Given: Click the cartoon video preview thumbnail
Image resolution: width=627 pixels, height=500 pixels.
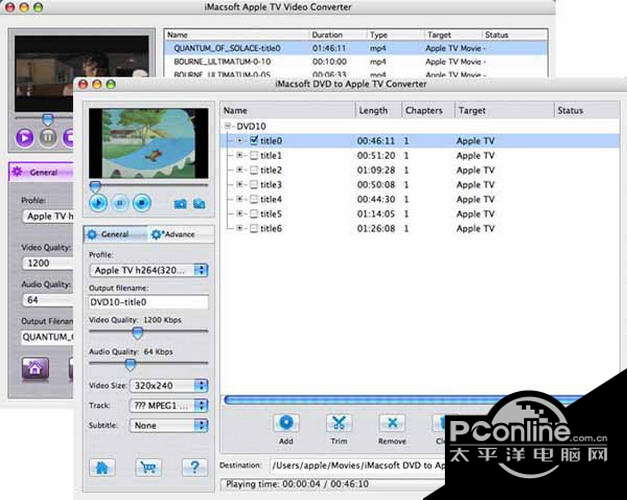Looking at the screenshot, I should tap(148, 143).
